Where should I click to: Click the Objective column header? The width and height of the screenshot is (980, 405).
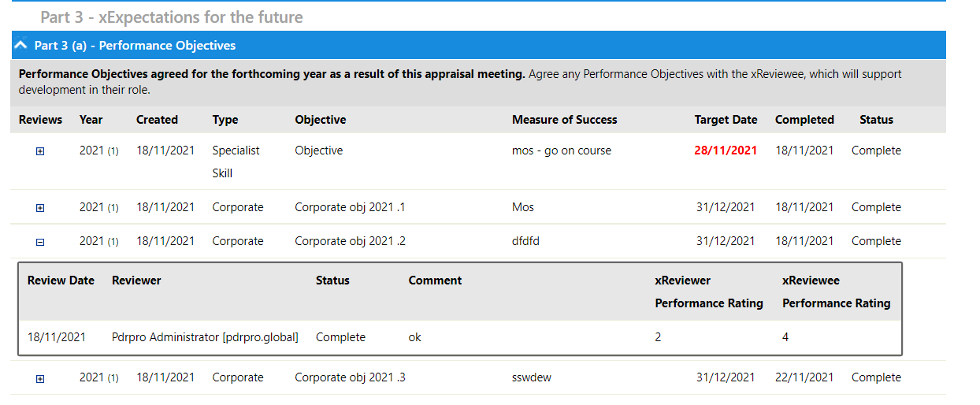pos(321,120)
